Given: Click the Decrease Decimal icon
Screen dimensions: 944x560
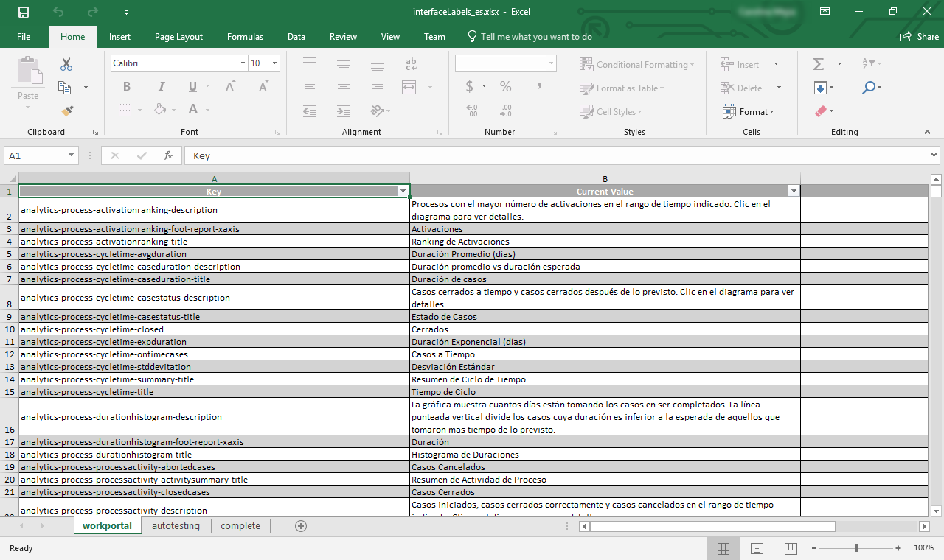Looking at the screenshot, I should pyautogui.click(x=506, y=111).
